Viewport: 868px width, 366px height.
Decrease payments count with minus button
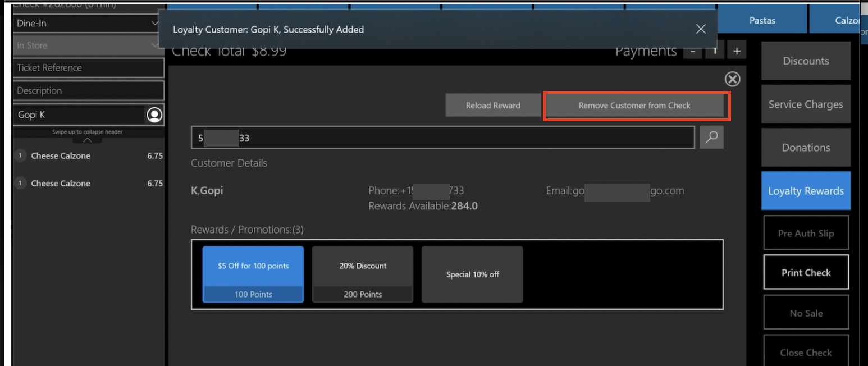(x=693, y=51)
